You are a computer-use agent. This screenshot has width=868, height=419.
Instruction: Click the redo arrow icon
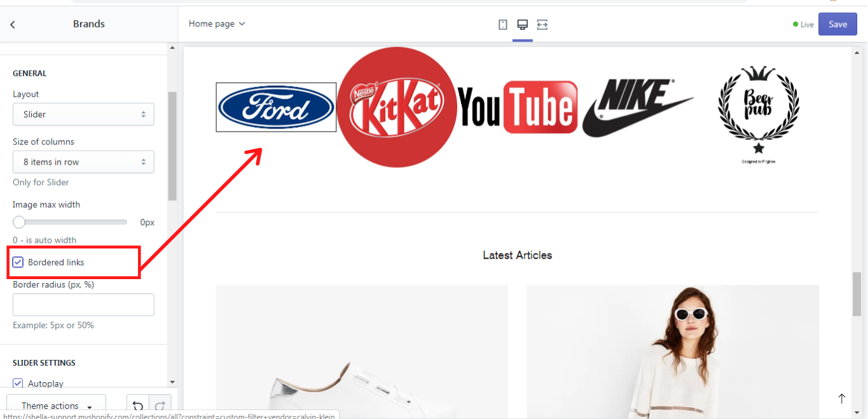click(160, 406)
